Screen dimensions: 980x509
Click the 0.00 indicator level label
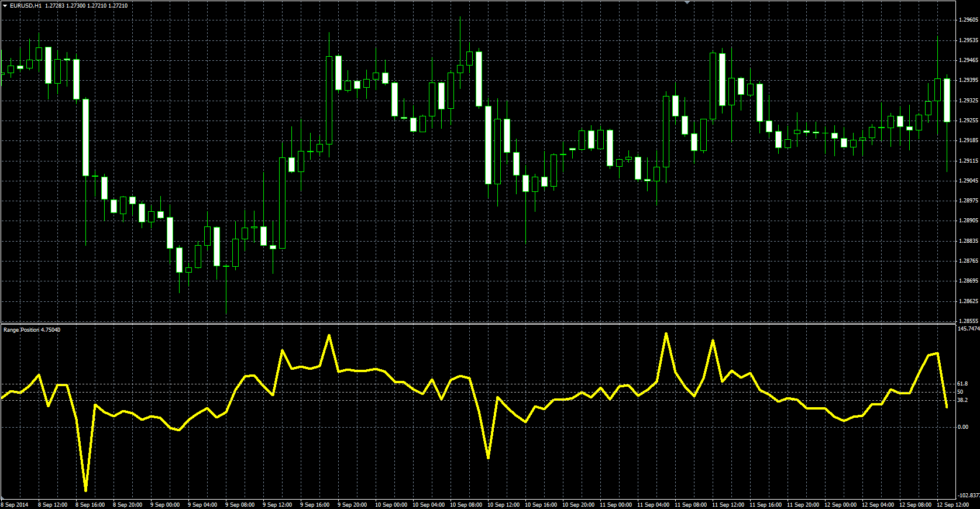pyautogui.click(x=963, y=427)
